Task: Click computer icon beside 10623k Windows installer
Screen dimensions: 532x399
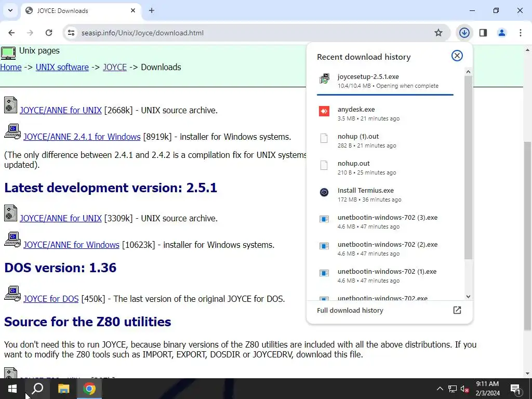Action: point(12,240)
